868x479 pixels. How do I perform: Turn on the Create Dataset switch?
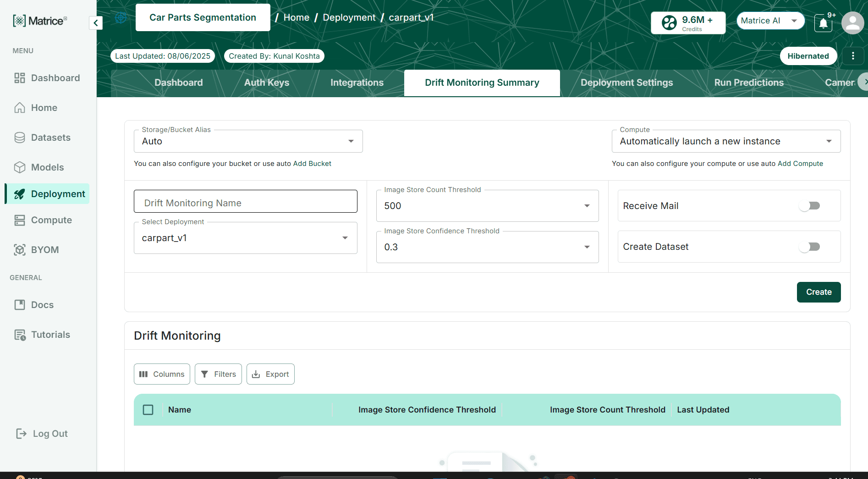[809, 247]
